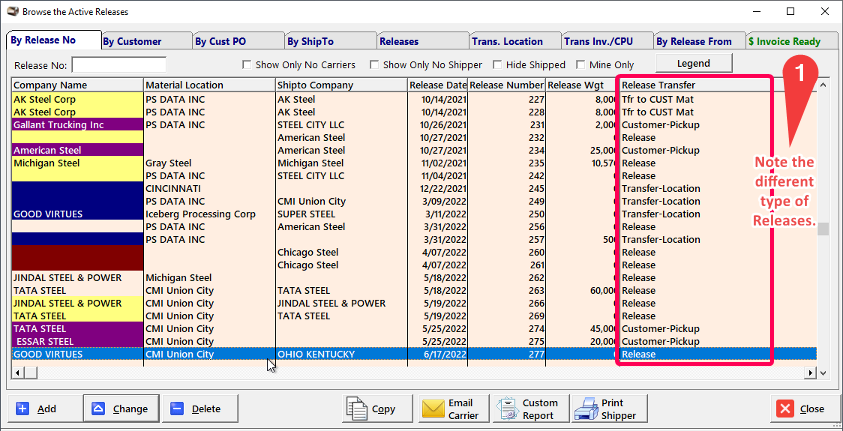Open the Legend button

(694, 63)
